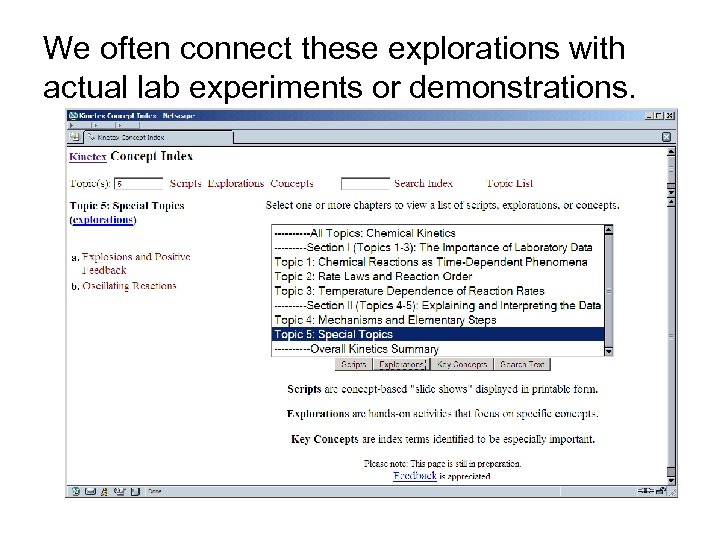Open the Mail envelope icon in the status bar
This screenshot has height=540, width=720.
click(x=90, y=491)
